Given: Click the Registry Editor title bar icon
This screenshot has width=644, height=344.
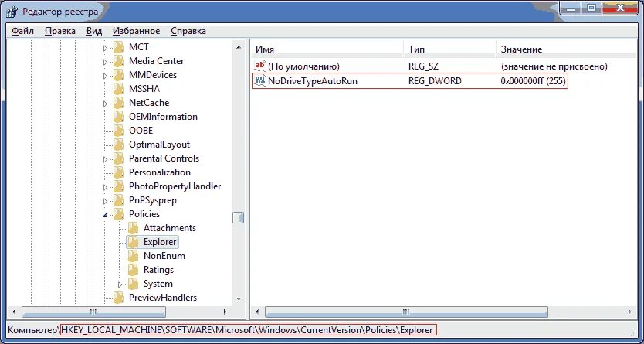Looking at the screenshot, I should click(x=12, y=12).
